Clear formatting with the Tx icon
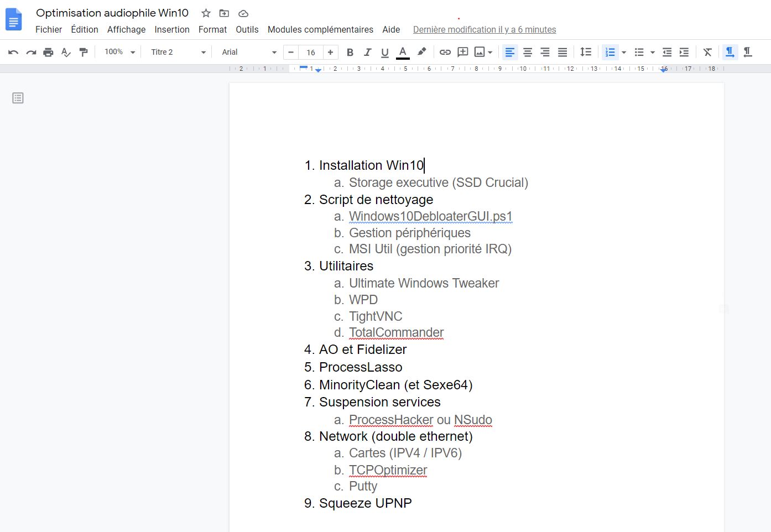771x532 pixels. click(707, 52)
